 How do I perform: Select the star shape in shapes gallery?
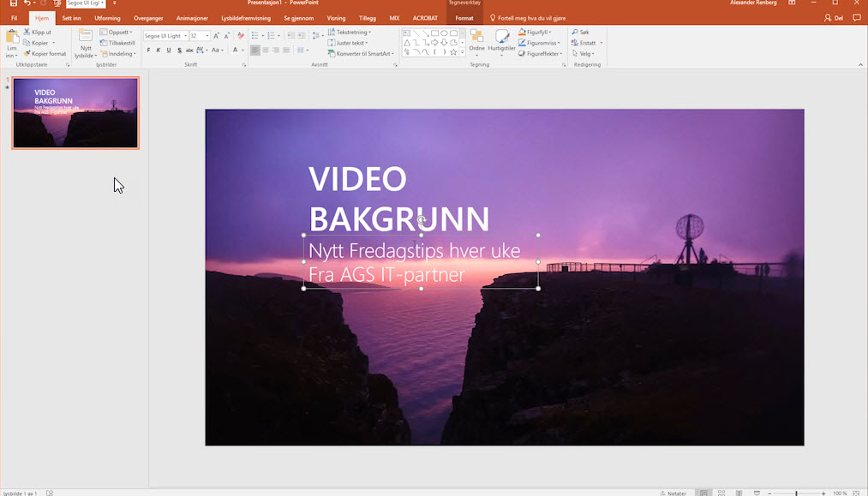(x=453, y=52)
